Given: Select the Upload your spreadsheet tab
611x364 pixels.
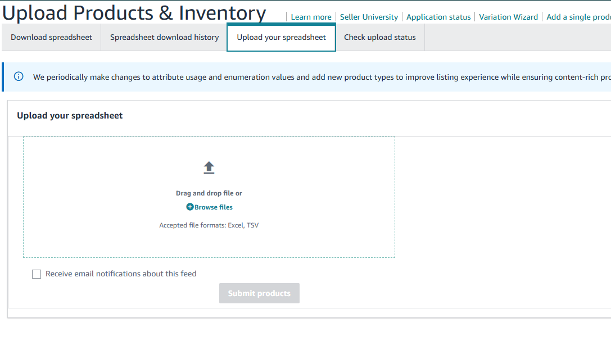Looking at the screenshot, I should point(282,38).
